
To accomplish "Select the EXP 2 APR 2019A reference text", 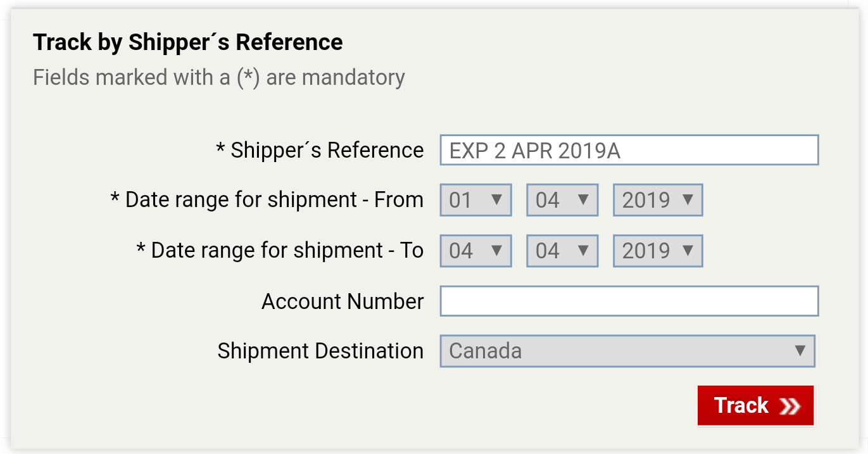I will coord(535,151).
